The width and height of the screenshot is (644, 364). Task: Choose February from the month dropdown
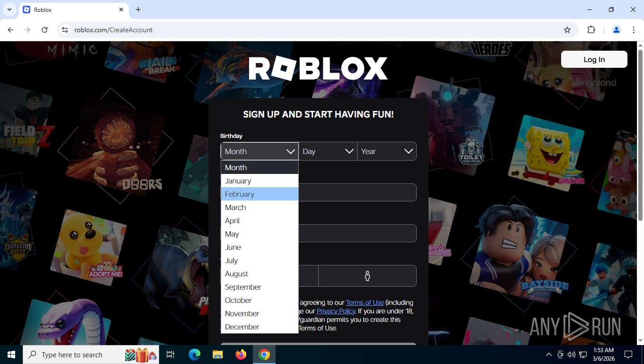tap(259, 194)
